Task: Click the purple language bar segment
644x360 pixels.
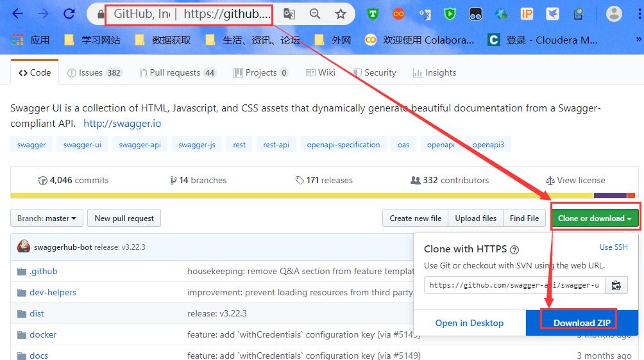Action: [610, 195]
